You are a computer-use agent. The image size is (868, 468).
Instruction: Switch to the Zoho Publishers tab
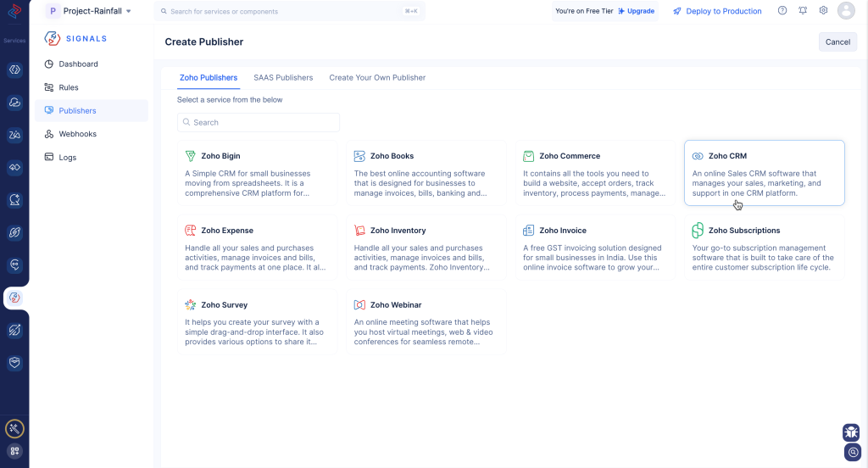pyautogui.click(x=209, y=77)
